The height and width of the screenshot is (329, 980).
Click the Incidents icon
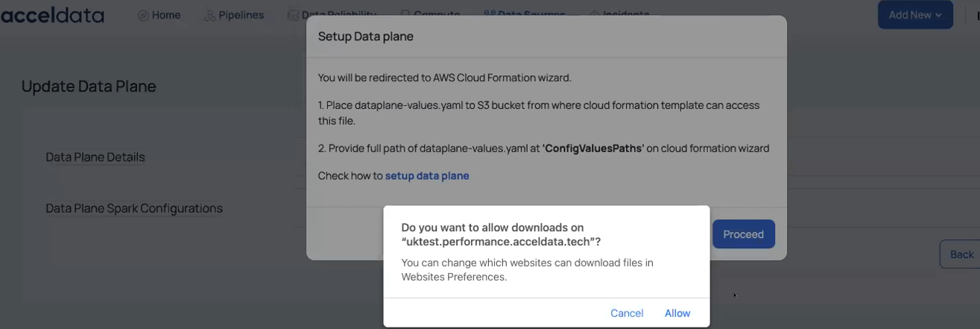[x=595, y=14]
